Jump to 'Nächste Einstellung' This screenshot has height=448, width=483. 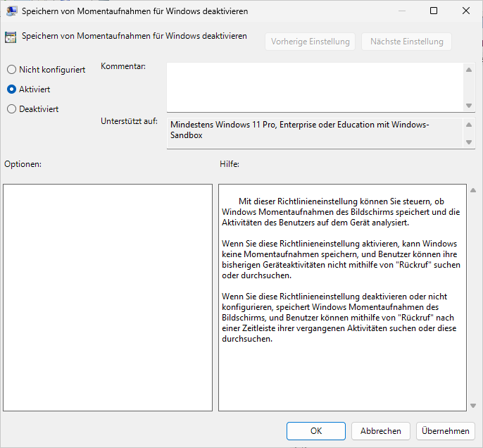tap(406, 42)
